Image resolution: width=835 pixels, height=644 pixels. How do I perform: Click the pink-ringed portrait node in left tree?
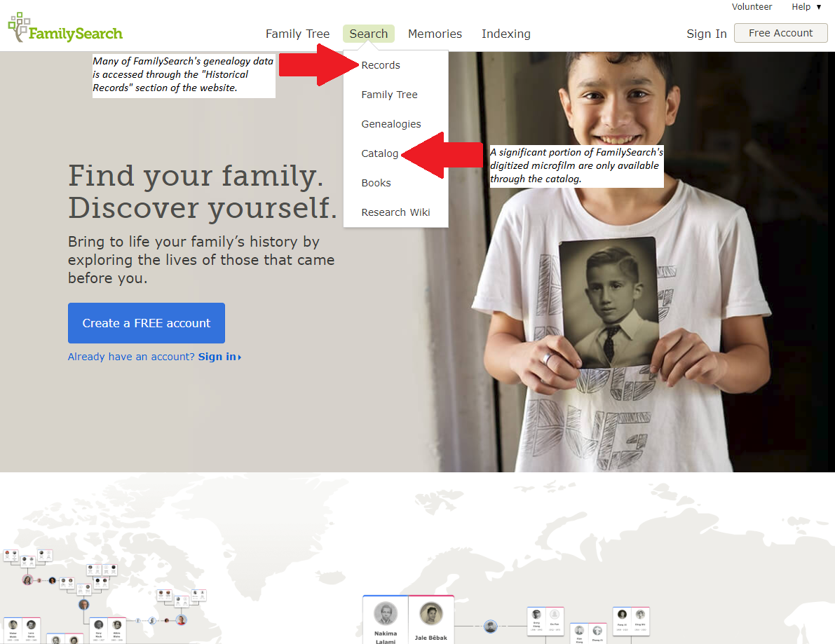27,580
